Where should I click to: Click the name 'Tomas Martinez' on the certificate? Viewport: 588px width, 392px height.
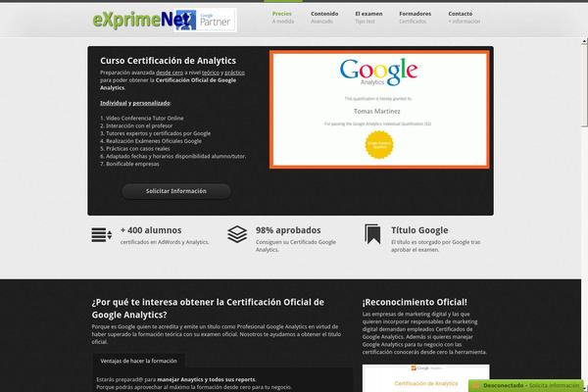point(377,112)
